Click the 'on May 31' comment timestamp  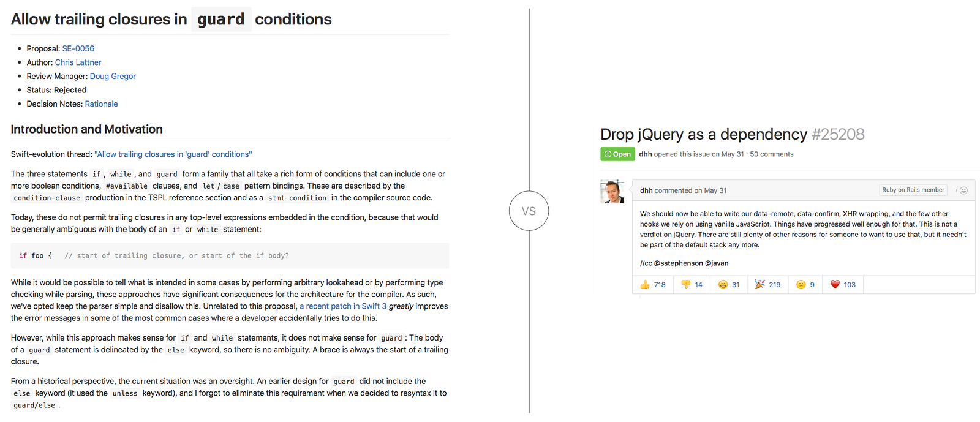pos(710,190)
